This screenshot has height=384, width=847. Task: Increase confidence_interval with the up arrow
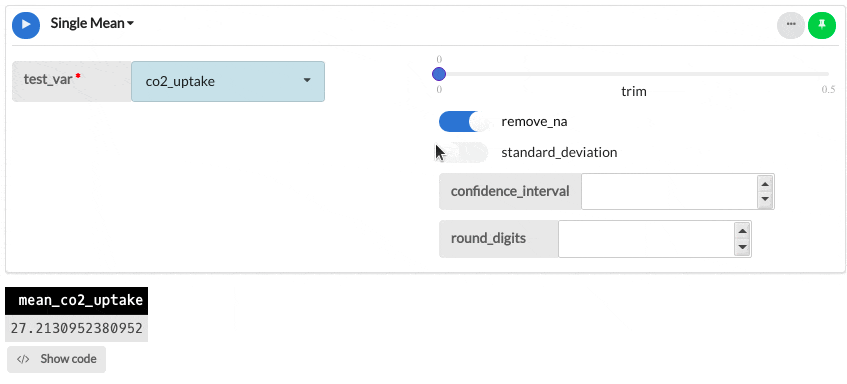(764, 184)
